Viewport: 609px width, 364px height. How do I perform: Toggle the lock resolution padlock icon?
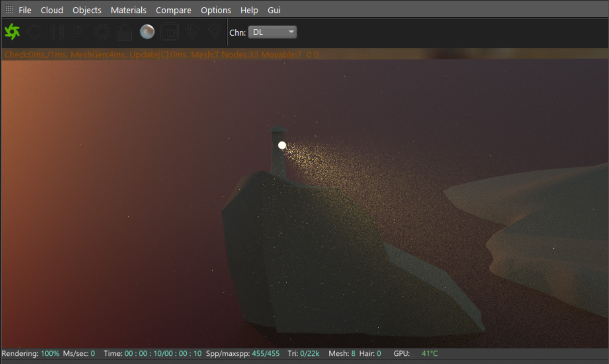[124, 32]
